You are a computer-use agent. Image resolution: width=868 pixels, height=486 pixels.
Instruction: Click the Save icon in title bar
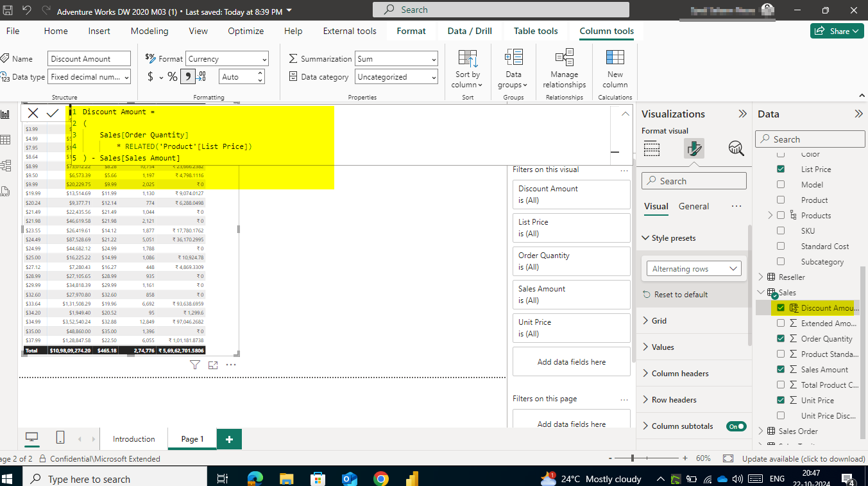coord(8,11)
